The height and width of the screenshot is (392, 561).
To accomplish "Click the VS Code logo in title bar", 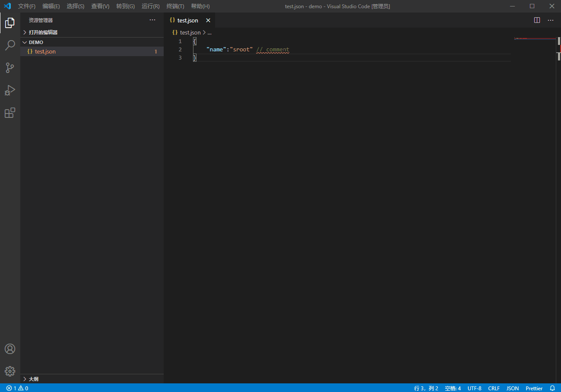I will (x=7, y=6).
